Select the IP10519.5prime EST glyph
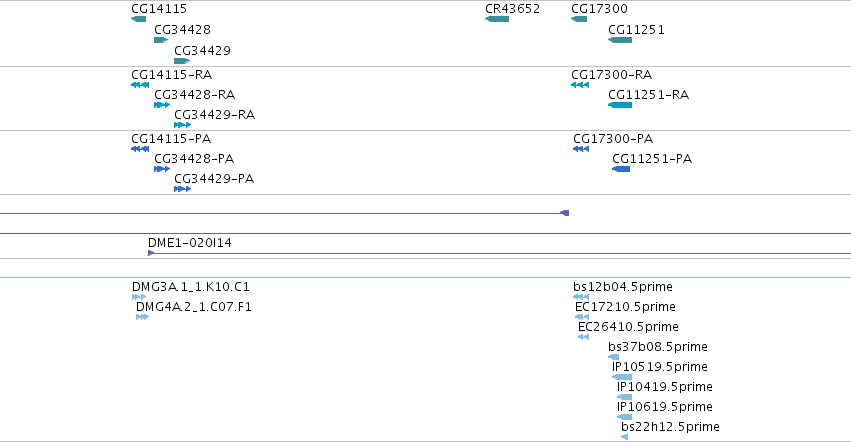851x442 pixels. pyautogui.click(x=622, y=377)
